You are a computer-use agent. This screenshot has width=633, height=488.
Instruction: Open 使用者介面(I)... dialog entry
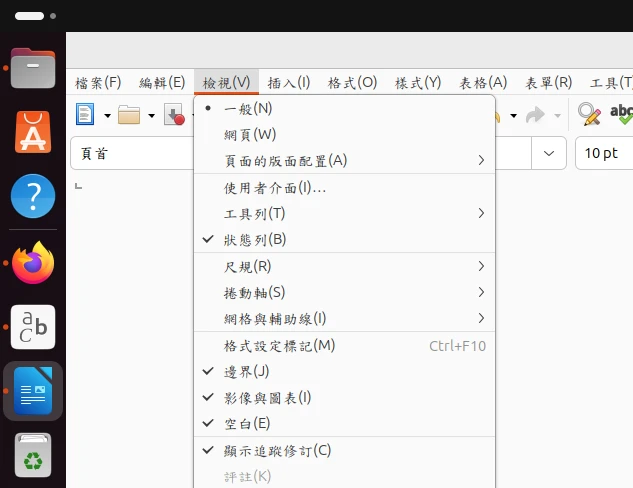click(344, 188)
